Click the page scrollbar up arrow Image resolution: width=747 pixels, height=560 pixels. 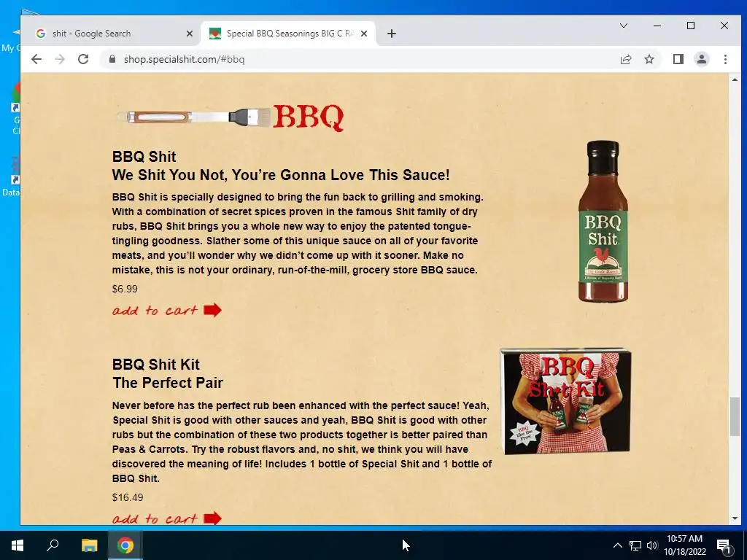pyautogui.click(x=735, y=79)
